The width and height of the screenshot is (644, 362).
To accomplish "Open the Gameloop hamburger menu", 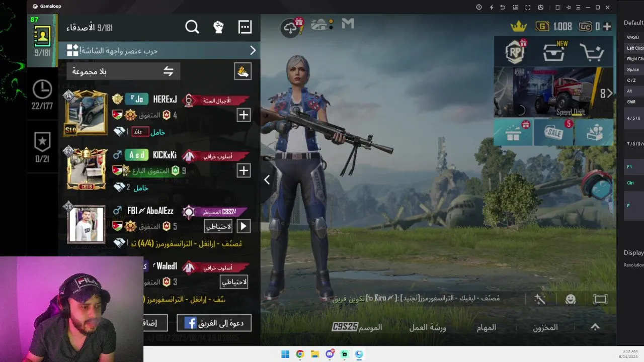I will click(578, 7).
